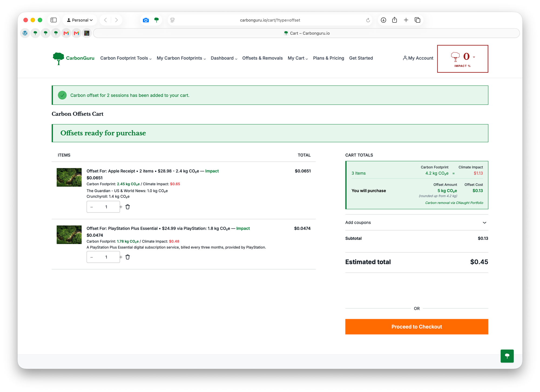540x392 pixels.
Task: Go back with the back arrow
Action: pyautogui.click(x=106, y=20)
